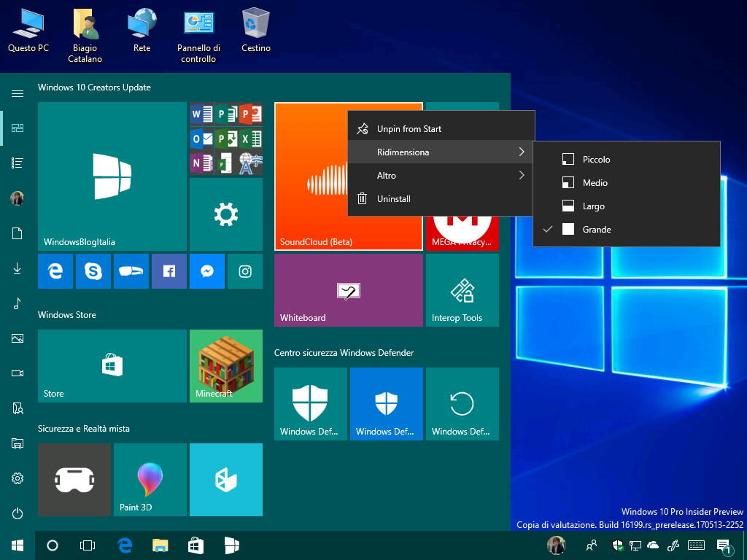This screenshot has height=560, width=747.
Task: Open Documents from Start left rail
Action: pyautogui.click(x=18, y=233)
